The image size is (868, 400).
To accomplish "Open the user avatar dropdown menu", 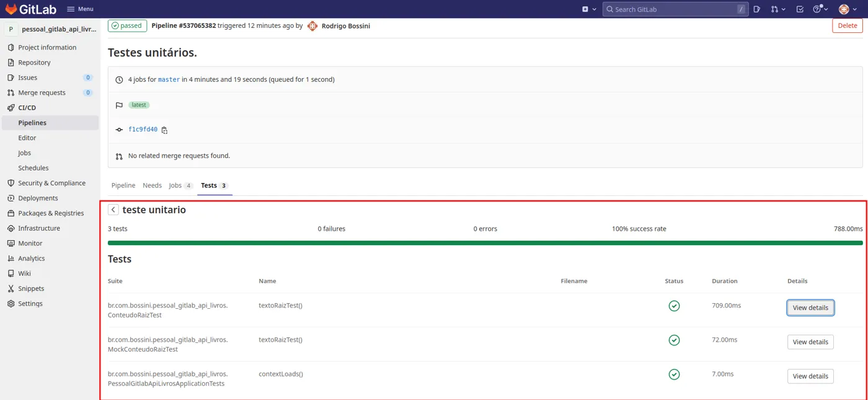I will pos(848,9).
